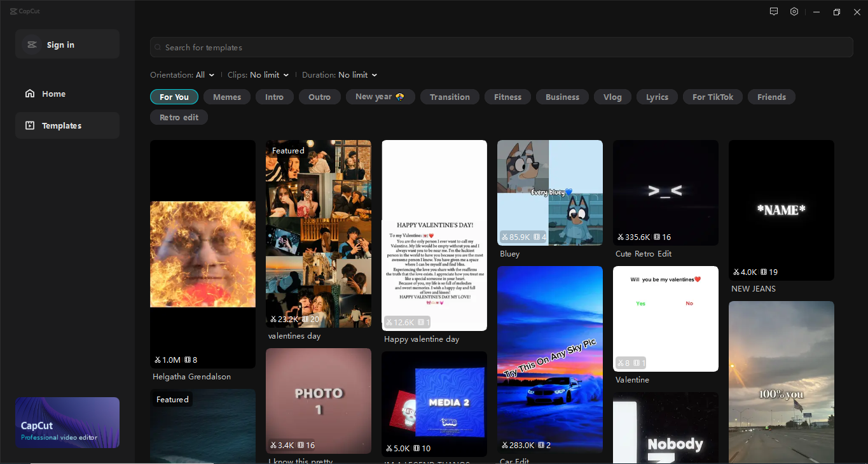Click the CapCut logo in the top-left corner
868x464 pixels.
click(x=25, y=11)
